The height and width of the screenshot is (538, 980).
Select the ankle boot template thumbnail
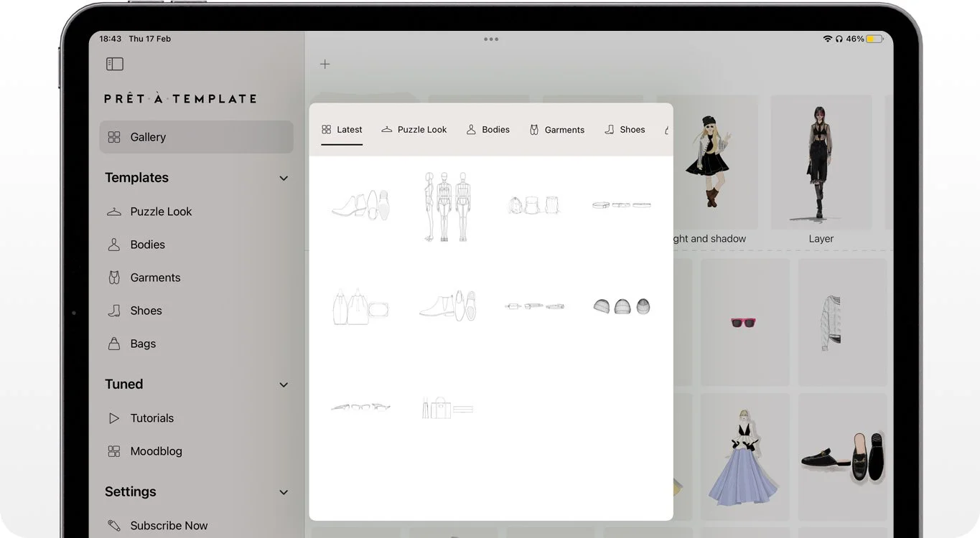(x=360, y=204)
